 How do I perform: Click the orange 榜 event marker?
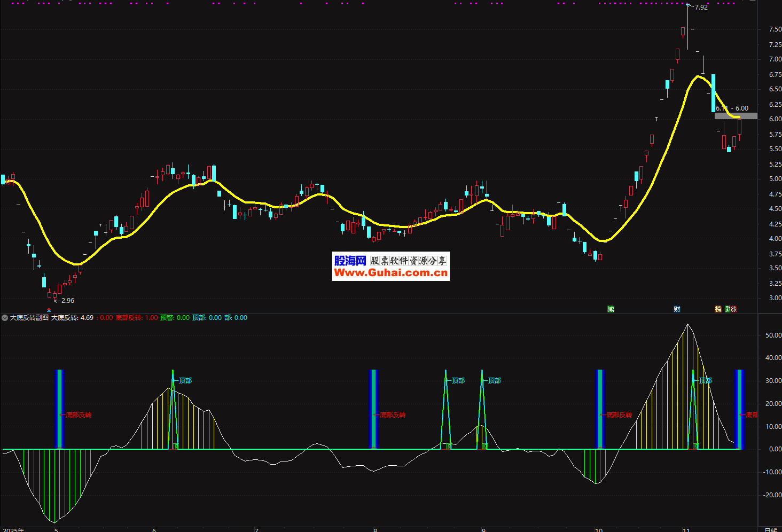point(718,309)
